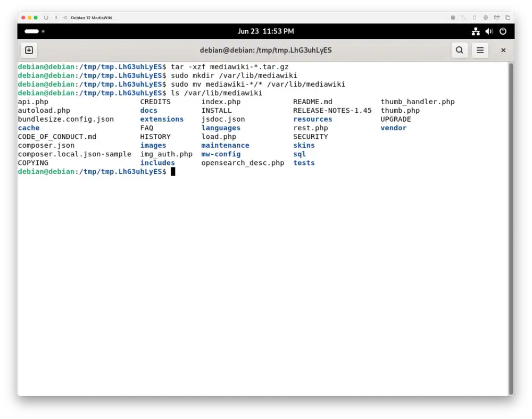
Task: Click the mw-config directory name
Action: (221, 154)
